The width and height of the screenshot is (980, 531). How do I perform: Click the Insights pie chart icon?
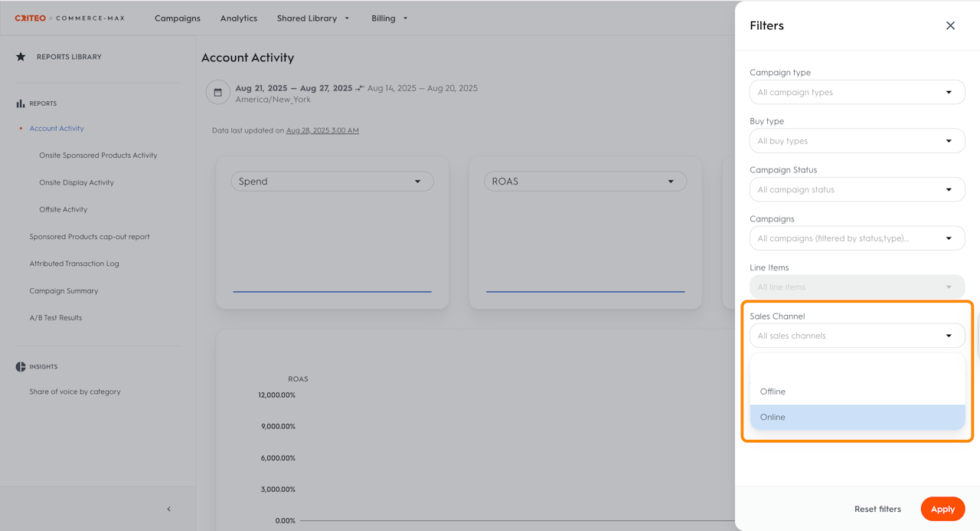pyautogui.click(x=21, y=367)
